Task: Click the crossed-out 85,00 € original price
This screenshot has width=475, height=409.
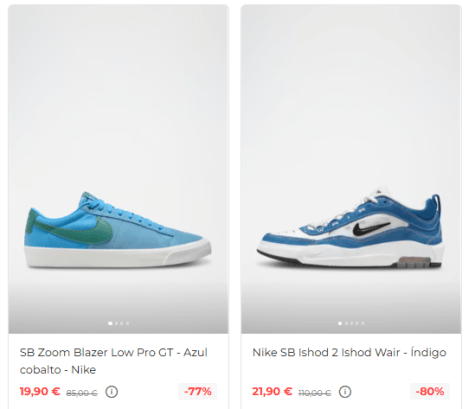Action: [x=82, y=393]
